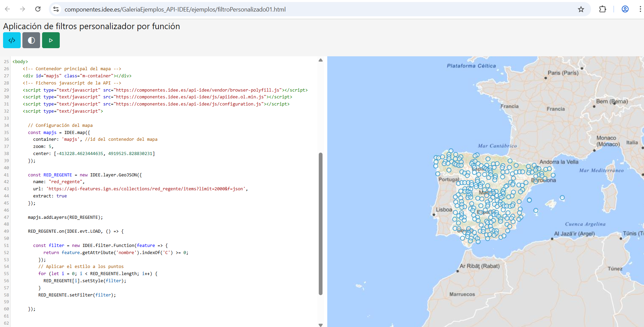Click the blue code view button
Image resolution: width=644 pixels, height=327 pixels.
(12, 40)
